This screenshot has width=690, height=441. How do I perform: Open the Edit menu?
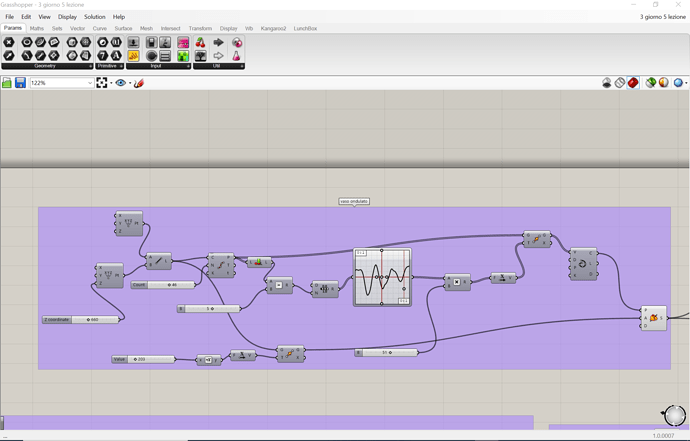coord(26,17)
